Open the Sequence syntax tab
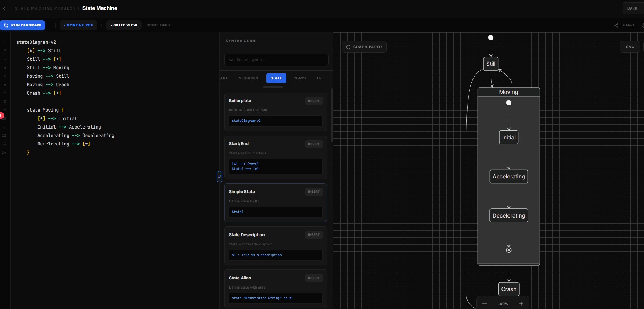644x309 pixels. pos(249,78)
